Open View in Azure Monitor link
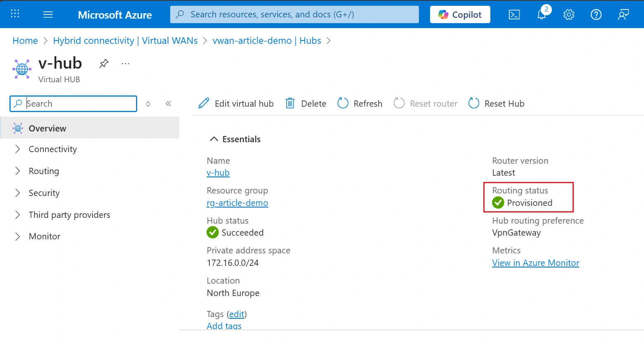 pos(536,263)
